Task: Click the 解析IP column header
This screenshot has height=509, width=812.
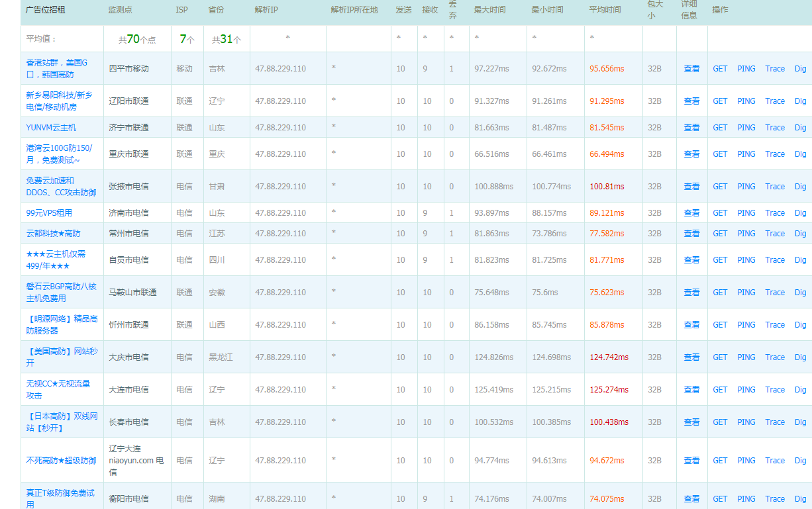Action: pyautogui.click(x=267, y=10)
